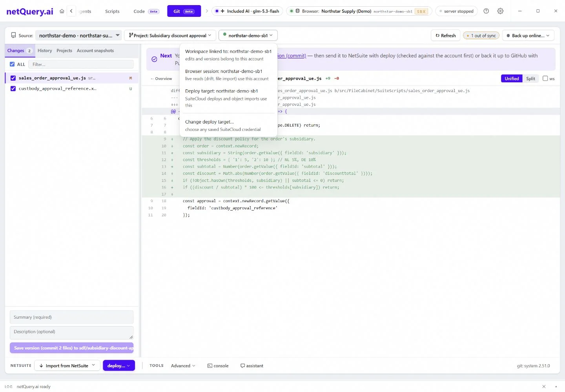
Task: Focus the Summary (required) field
Action: tap(72, 317)
